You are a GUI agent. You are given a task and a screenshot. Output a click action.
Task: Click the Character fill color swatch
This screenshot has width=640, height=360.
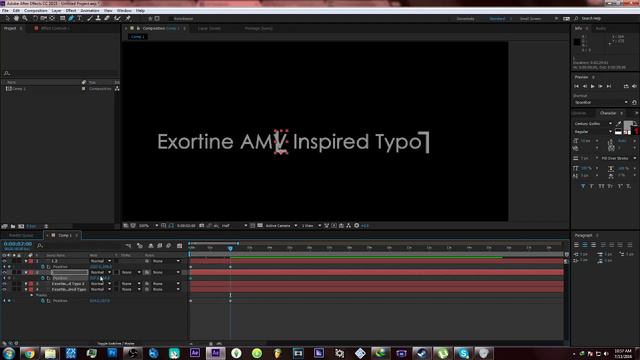click(x=628, y=124)
